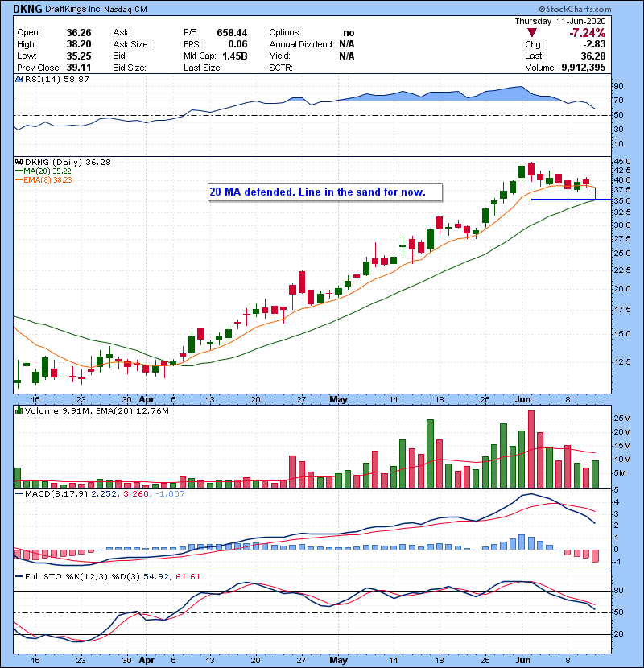Click the 70 level on the RSI scale

(618, 101)
